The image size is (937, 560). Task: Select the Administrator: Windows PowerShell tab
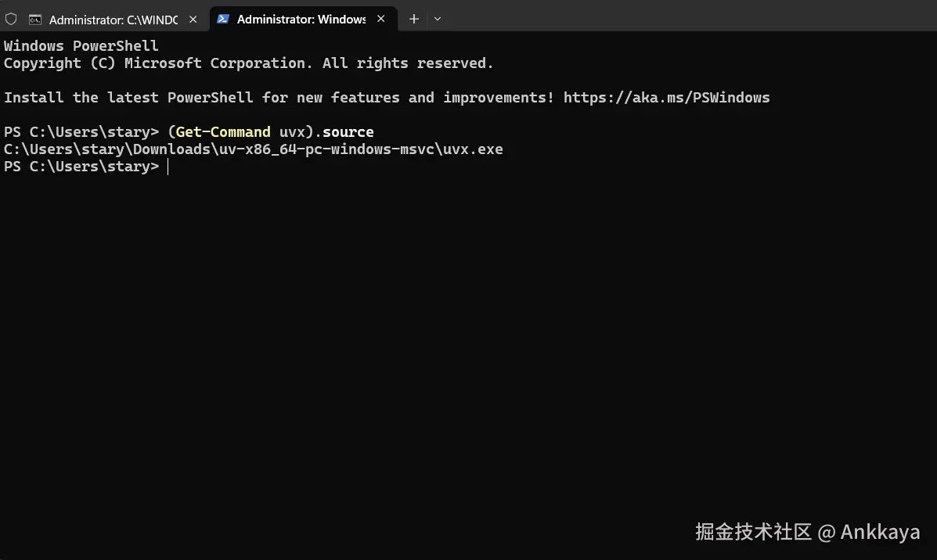coord(301,20)
